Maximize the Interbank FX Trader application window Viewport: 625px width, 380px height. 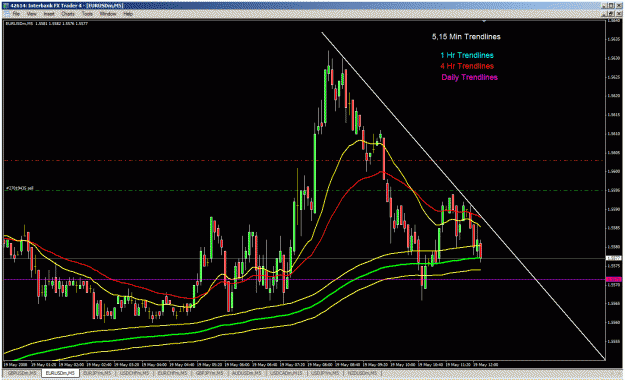pyautogui.click(x=611, y=6)
